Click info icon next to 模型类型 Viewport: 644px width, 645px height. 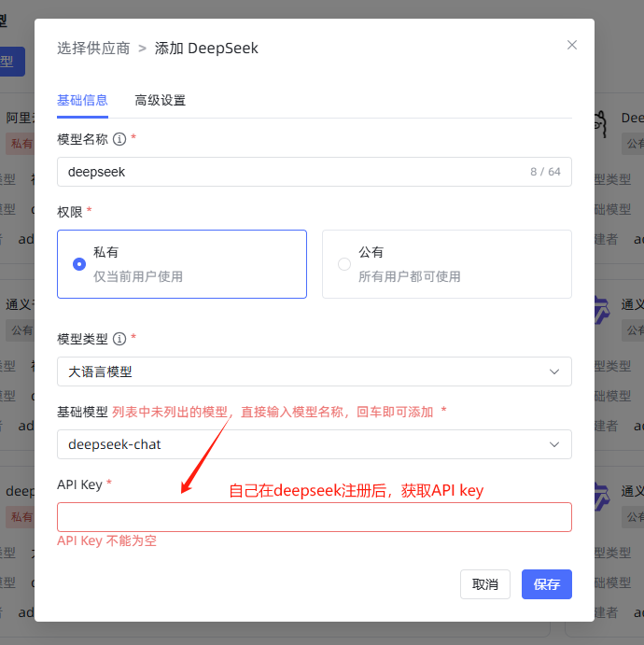(119, 339)
